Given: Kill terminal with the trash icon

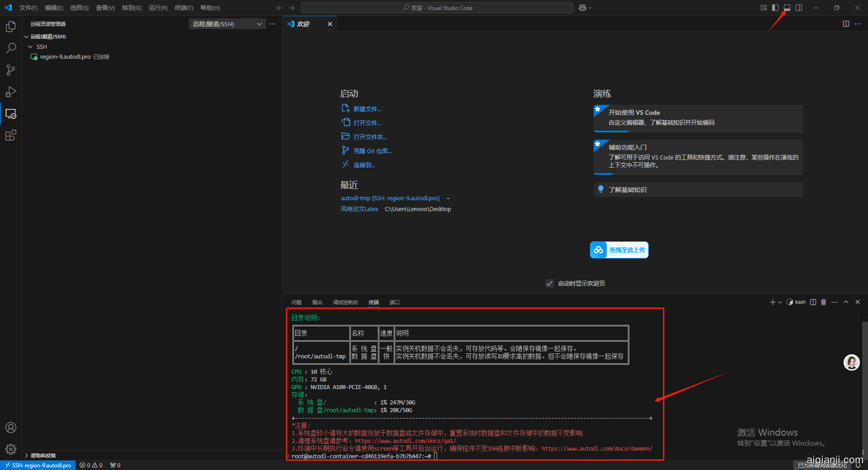Looking at the screenshot, I should coord(823,302).
